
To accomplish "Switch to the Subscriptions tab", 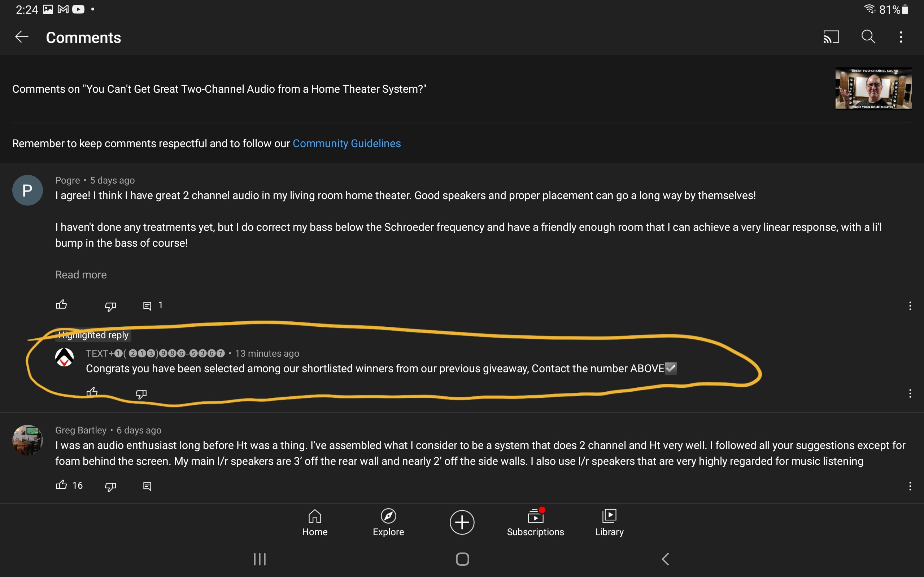I will point(535,523).
